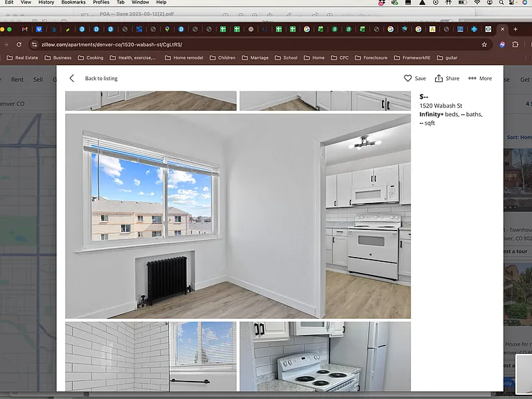Screen dimensions: 532x399
Task: Open Siri from the menu bar
Action: pyautogui.click(x=525, y=2)
